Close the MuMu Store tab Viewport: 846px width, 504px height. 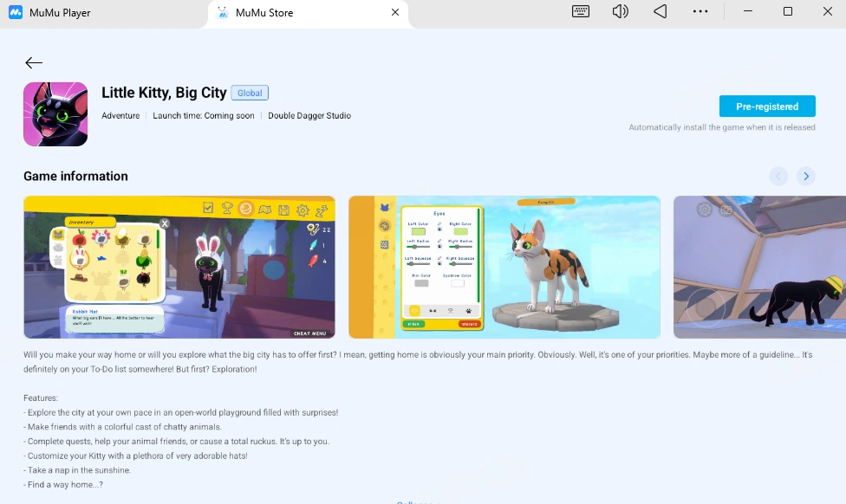395,12
